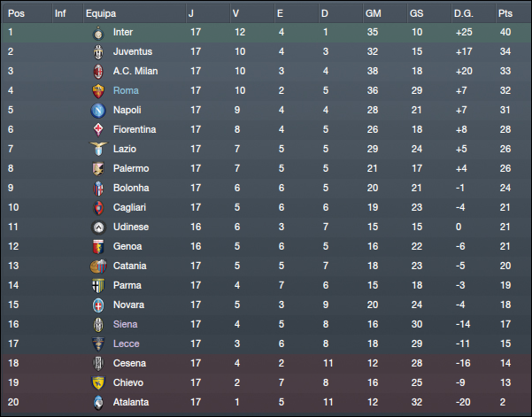Sort table by Pts column header
The image size is (532, 417).
coord(505,14)
